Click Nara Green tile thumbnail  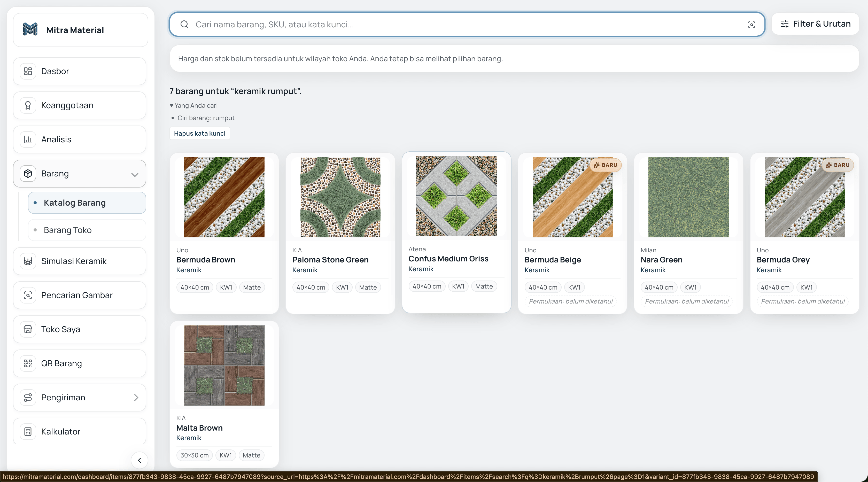[x=688, y=197]
